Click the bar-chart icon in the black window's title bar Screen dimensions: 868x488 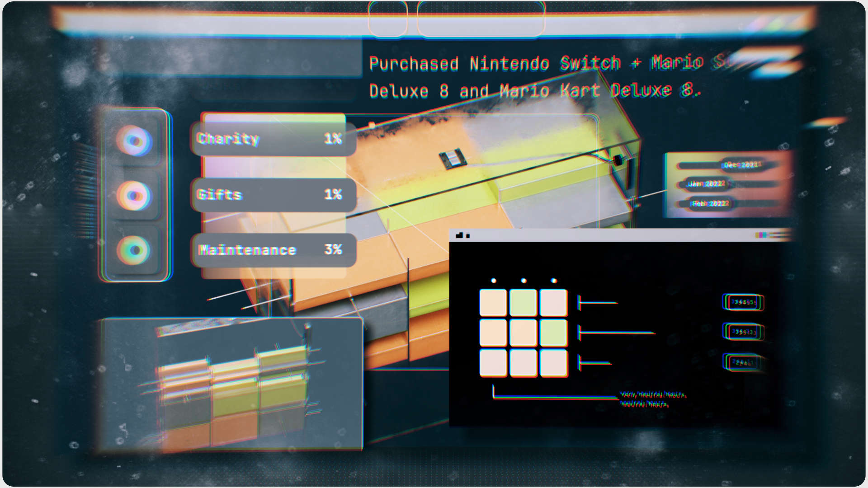coord(460,235)
